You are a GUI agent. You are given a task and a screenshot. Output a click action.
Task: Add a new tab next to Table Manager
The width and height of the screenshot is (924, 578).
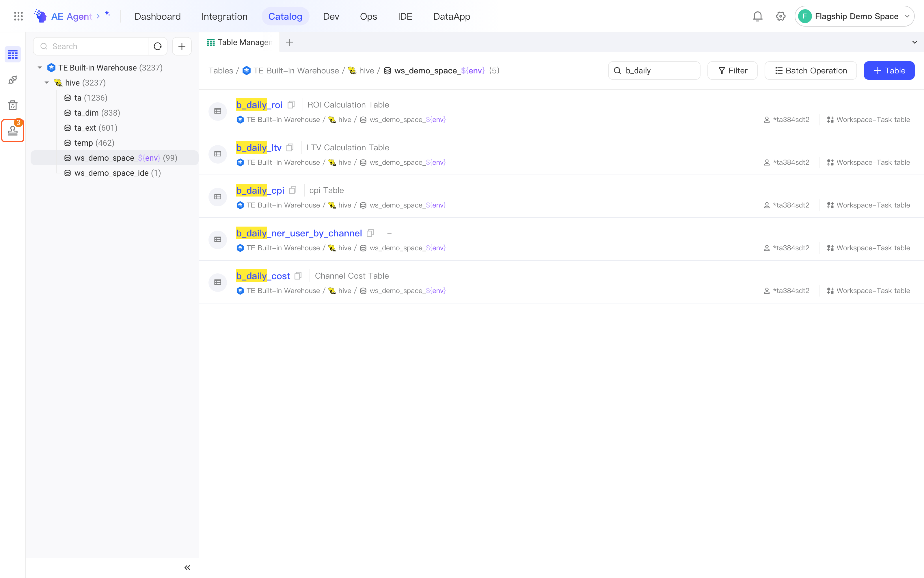tap(289, 42)
